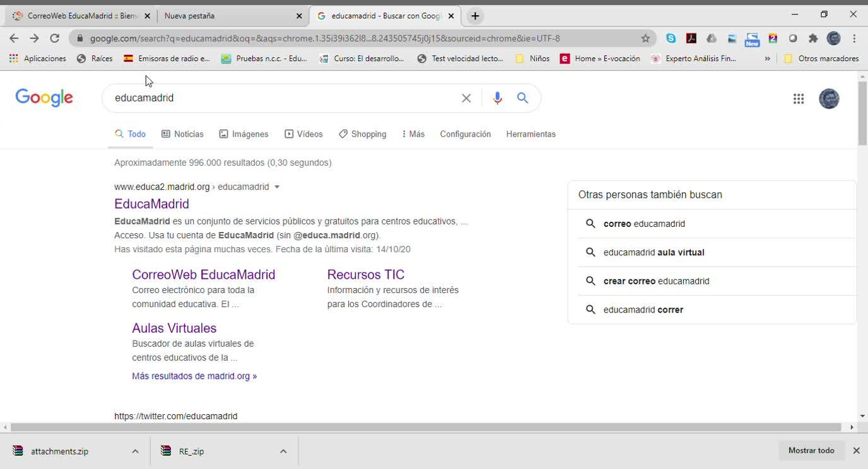This screenshot has width=868, height=469.
Task: Submit search with the blue magnifier icon
Action: tap(522, 98)
